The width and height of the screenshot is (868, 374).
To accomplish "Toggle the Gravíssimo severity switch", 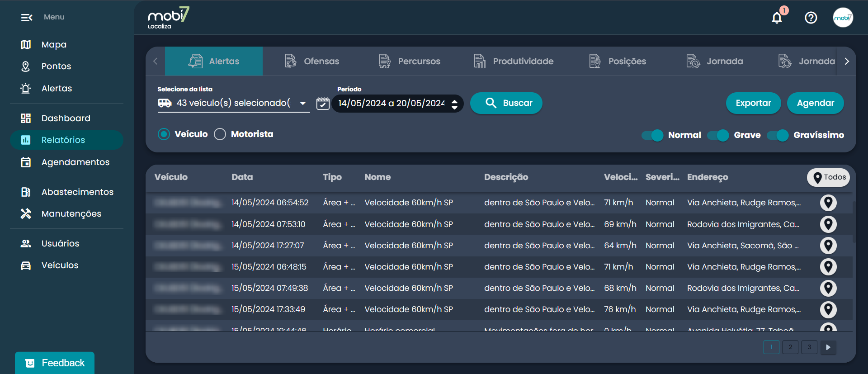I will [x=778, y=135].
